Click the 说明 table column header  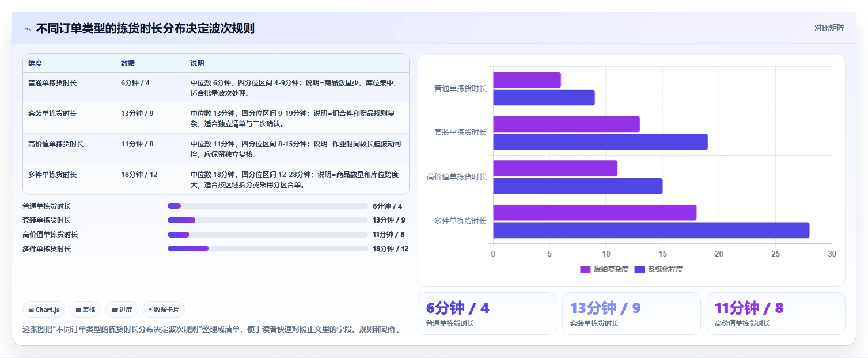(x=197, y=63)
